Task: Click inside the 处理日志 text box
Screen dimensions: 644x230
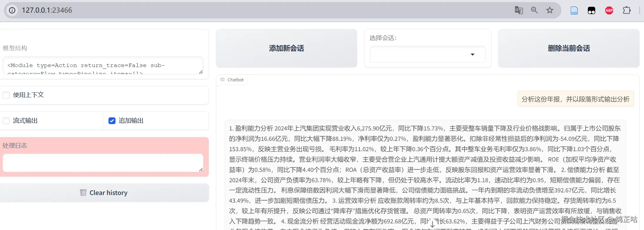Action: pyautogui.click(x=103, y=163)
